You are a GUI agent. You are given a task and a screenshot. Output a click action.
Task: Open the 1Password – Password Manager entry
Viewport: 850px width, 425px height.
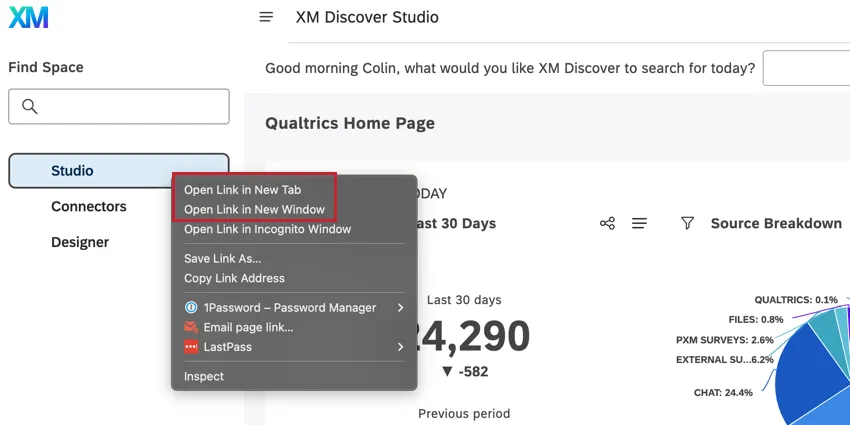(294, 308)
